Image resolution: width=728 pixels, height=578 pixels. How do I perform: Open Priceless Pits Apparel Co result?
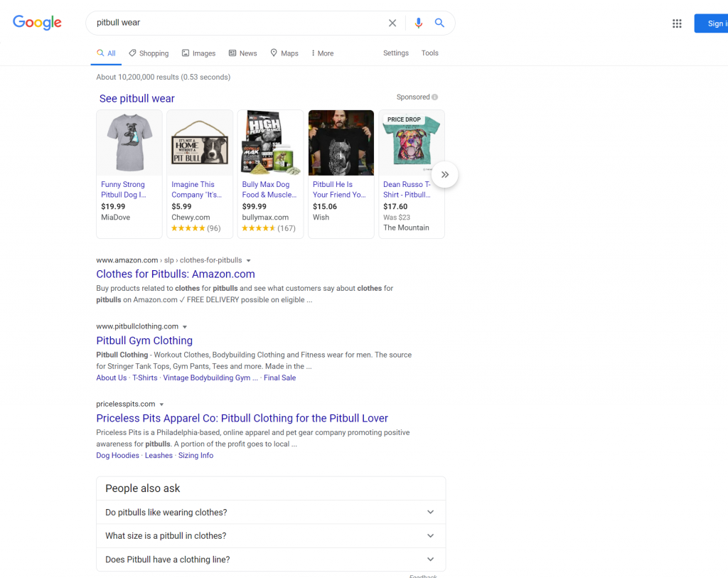click(242, 418)
